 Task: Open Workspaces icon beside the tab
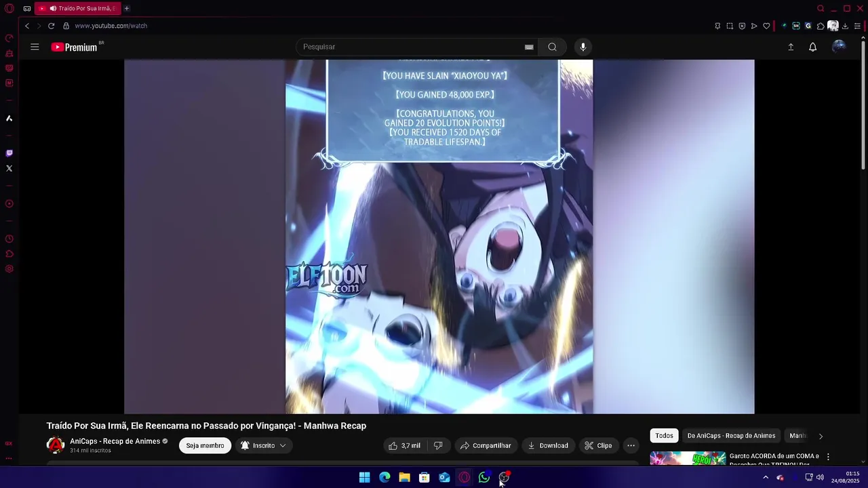[26, 9]
